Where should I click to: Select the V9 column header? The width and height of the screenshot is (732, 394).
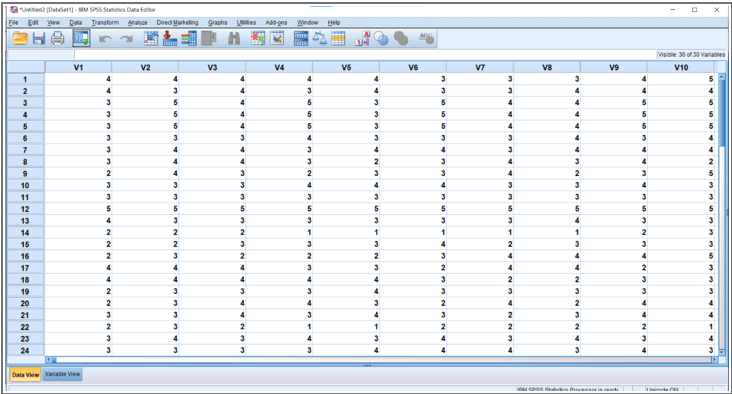(x=614, y=68)
